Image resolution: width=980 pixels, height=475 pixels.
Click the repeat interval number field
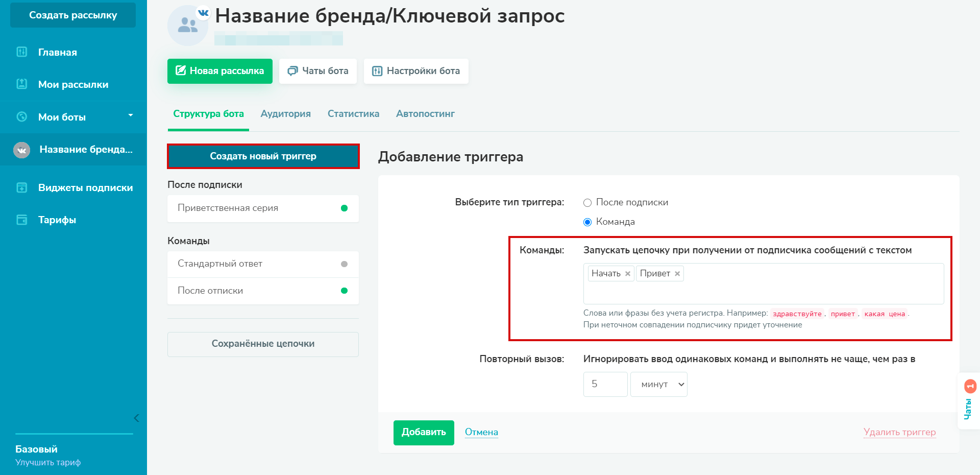605,384
